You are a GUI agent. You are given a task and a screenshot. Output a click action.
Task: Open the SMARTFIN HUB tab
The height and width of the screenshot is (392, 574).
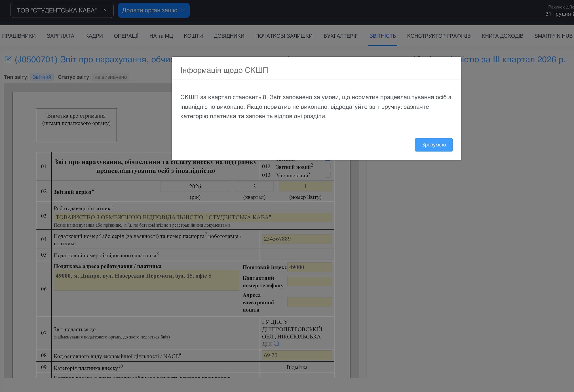coord(553,36)
